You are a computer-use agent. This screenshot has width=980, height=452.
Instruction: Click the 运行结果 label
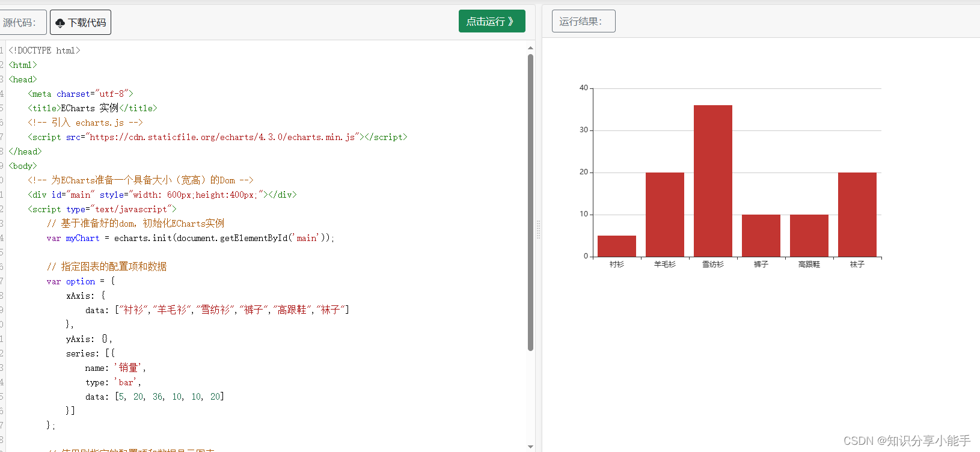pyautogui.click(x=583, y=21)
